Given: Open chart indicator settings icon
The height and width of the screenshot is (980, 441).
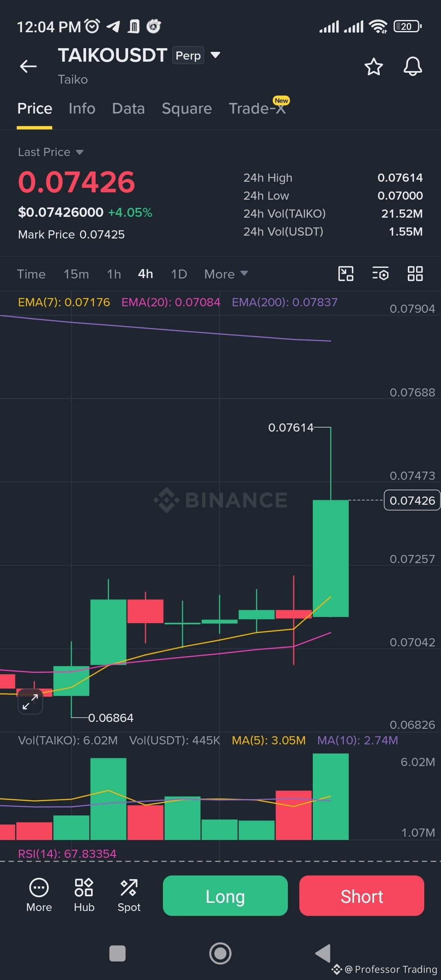Looking at the screenshot, I should [x=381, y=274].
